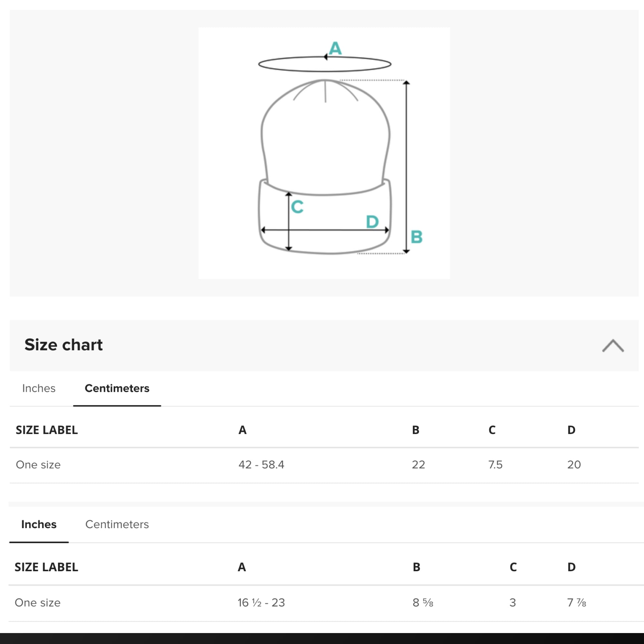Click the teal letter D width label
This screenshot has width=644, height=644.
coord(372,222)
